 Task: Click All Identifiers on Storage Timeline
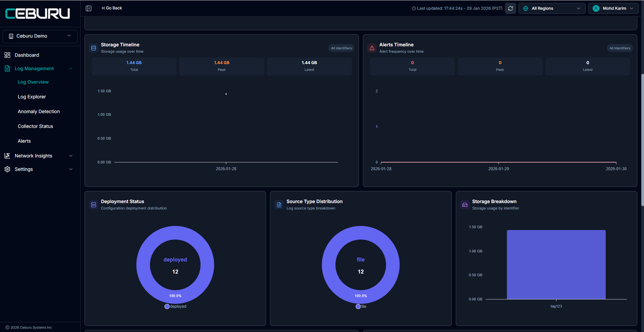point(341,48)
